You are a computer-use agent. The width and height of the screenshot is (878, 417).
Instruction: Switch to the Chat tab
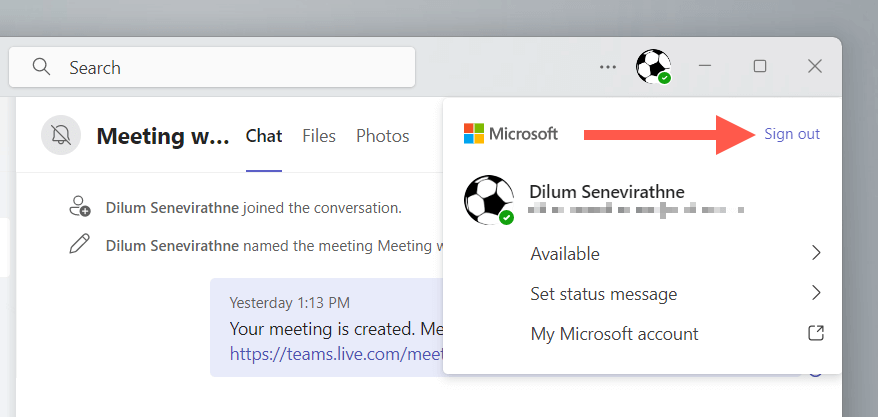pyautogui.click(x=264, y=136)
